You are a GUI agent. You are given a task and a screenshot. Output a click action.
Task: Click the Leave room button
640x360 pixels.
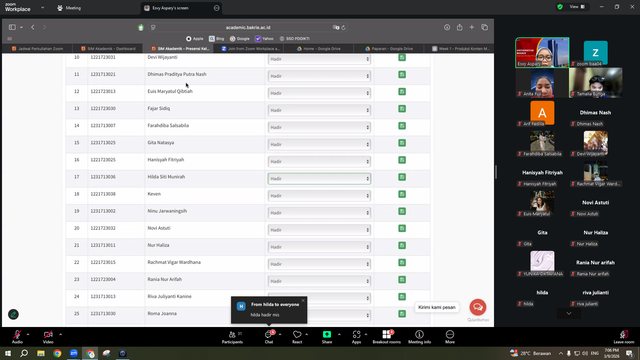pyautogui.click(x=624, y=337)
